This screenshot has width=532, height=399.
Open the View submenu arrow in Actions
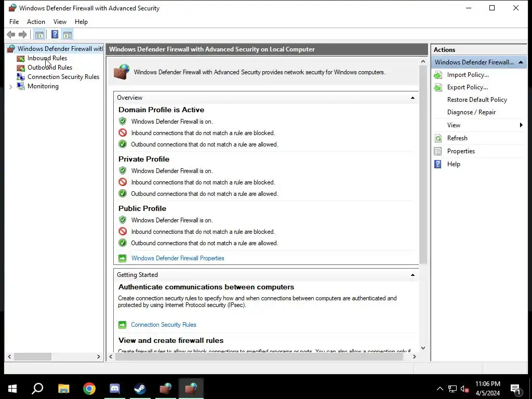coord(521,125)
